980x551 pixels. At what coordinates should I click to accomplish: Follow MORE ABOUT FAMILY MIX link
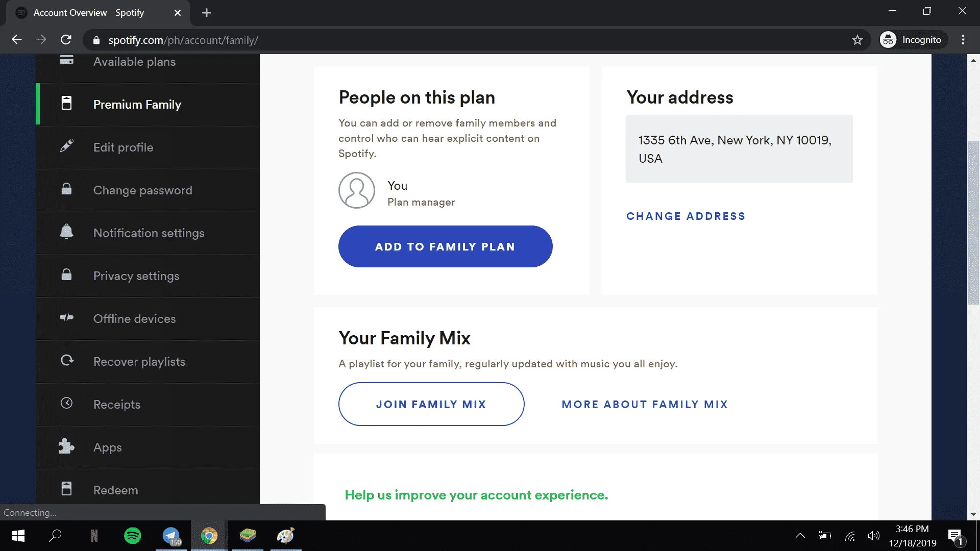pyautogui.click(x=645, y=405)
